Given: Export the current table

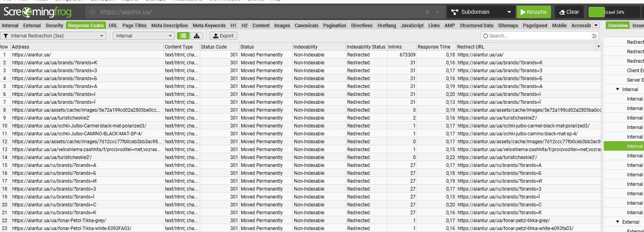Looking at the screenshot, I should pyautogui.click(x=223, y=36).
